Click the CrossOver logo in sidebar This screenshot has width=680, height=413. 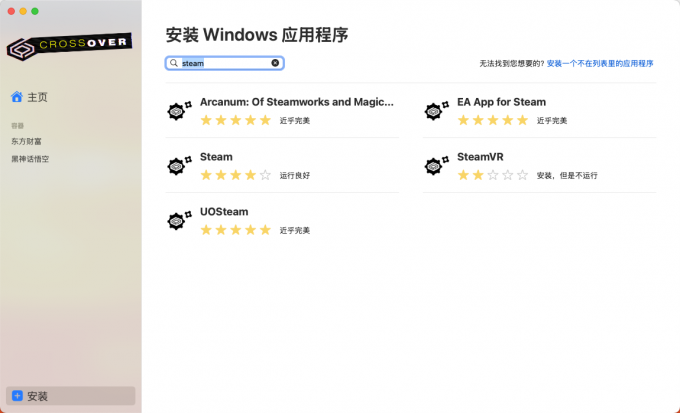69,46
